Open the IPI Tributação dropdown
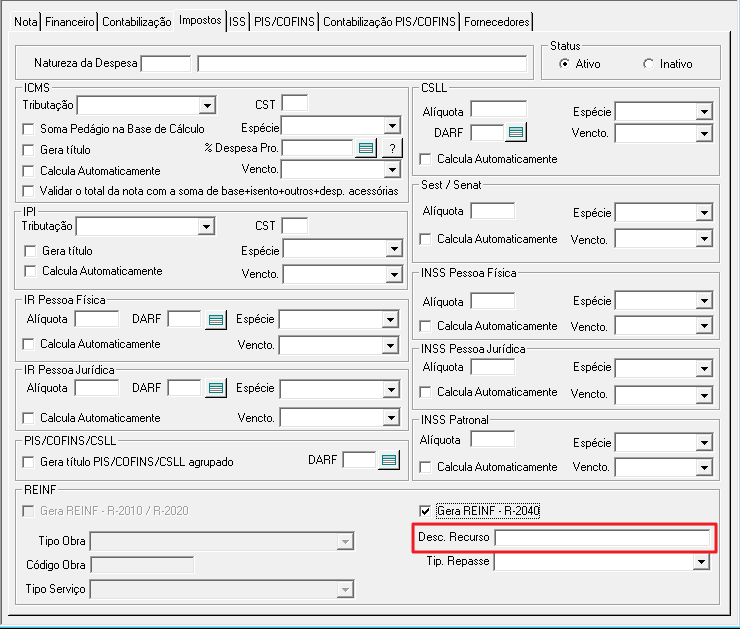This screenshot has width=740, height=629. 206,227
